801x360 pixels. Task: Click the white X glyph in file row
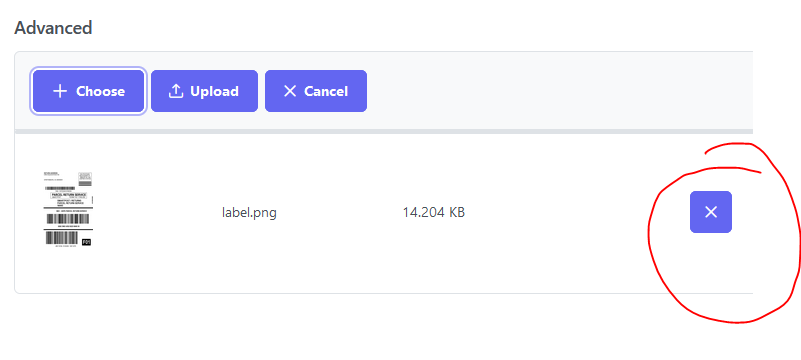pos(711,212)
